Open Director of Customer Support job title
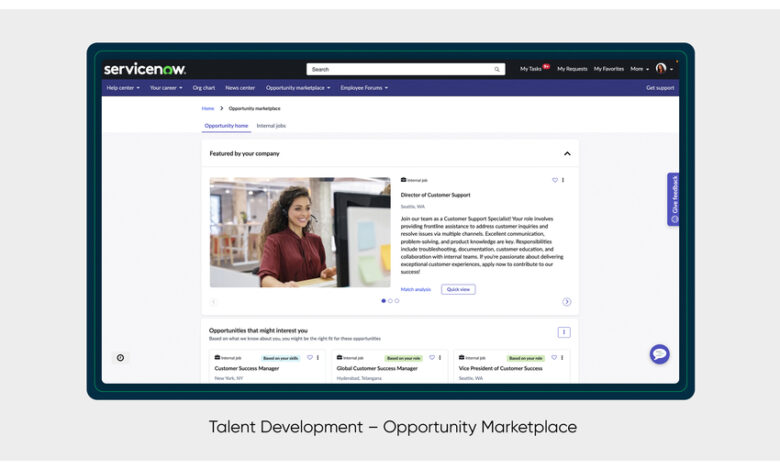Viewport: 780px width, 470px height. pyautogui.click(x=435, y=195)
